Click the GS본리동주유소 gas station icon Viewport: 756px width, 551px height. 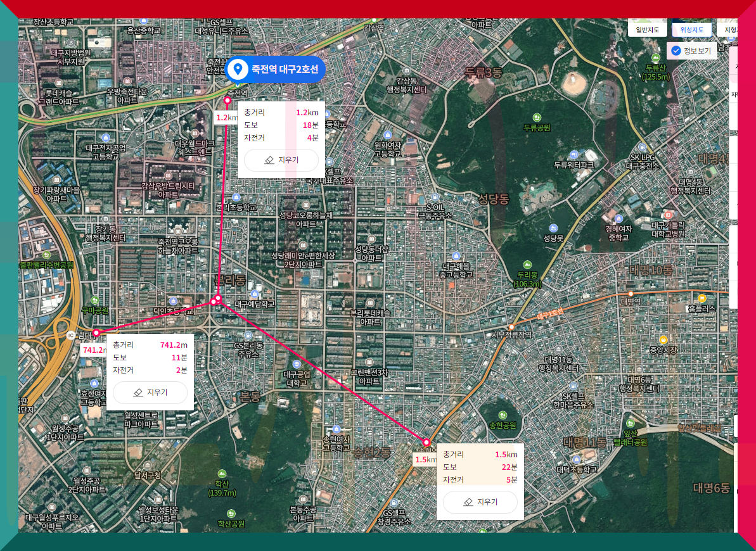point(248,336)
